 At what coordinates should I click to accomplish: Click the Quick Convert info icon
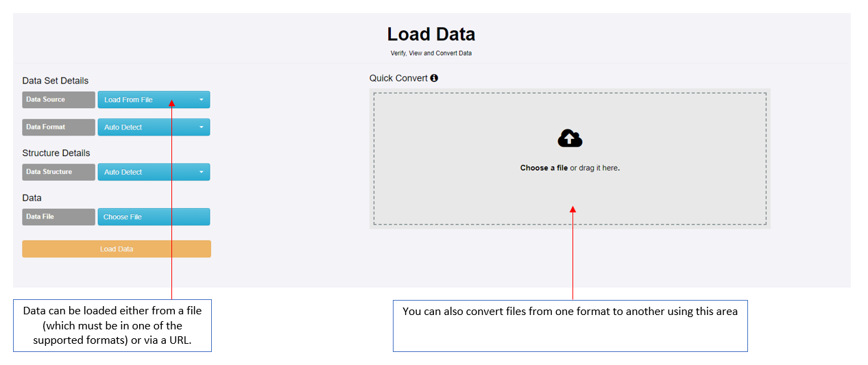point(434,78)
